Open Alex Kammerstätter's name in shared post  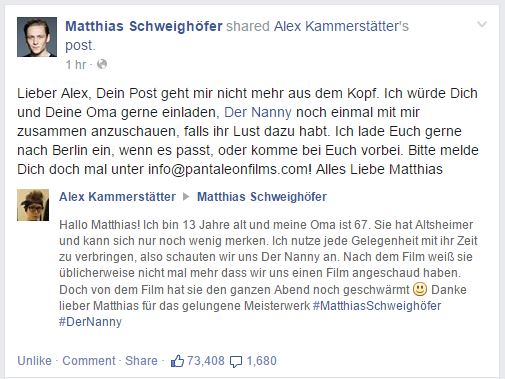117,197
